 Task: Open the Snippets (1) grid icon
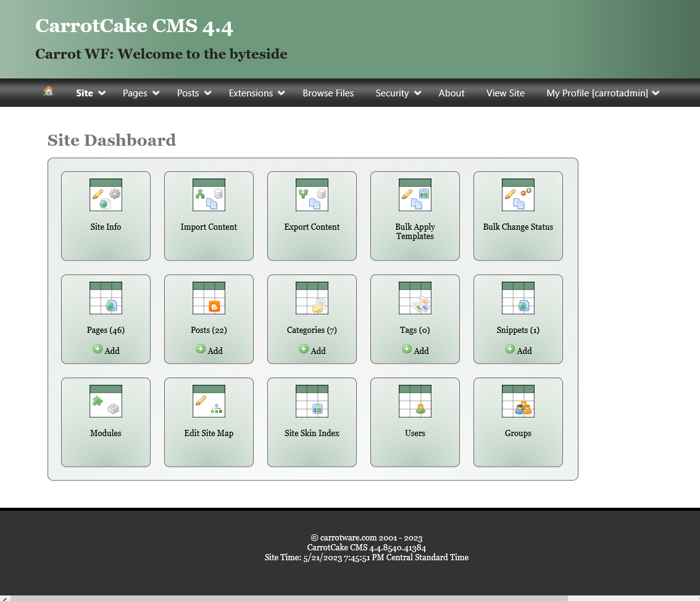(519, 298)
